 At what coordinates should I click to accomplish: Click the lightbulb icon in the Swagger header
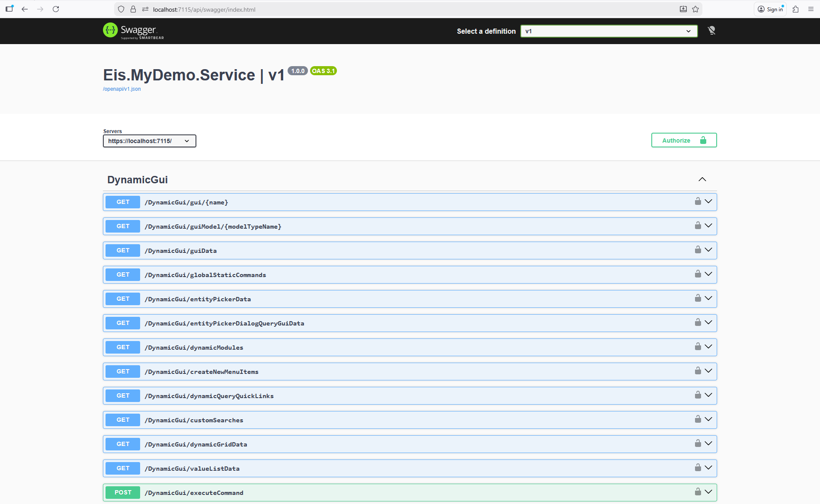tap(711, 30)
